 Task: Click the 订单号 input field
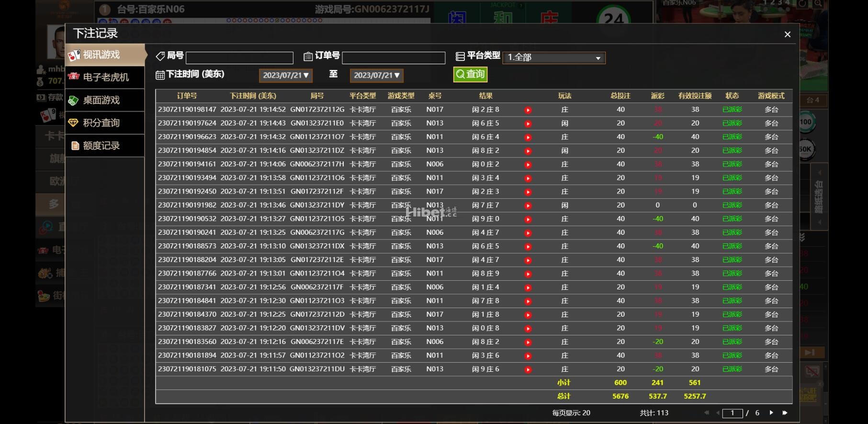click(x=394, y=58)
